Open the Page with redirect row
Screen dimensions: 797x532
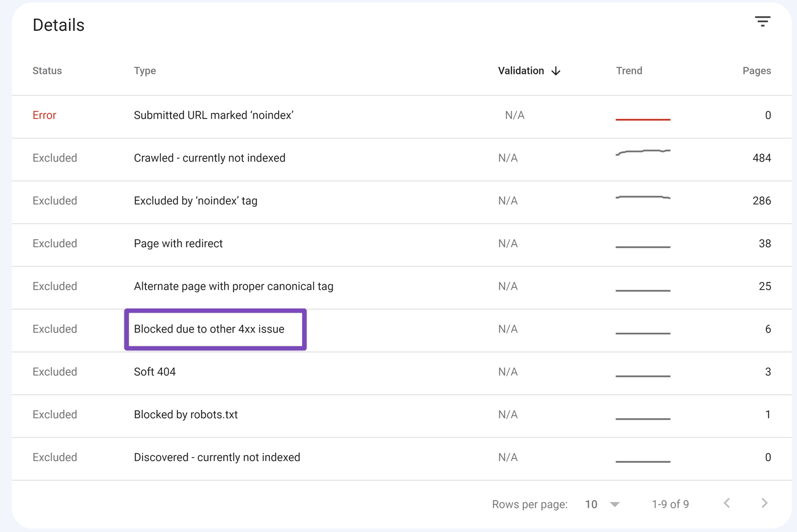click(x=402, y=245)
